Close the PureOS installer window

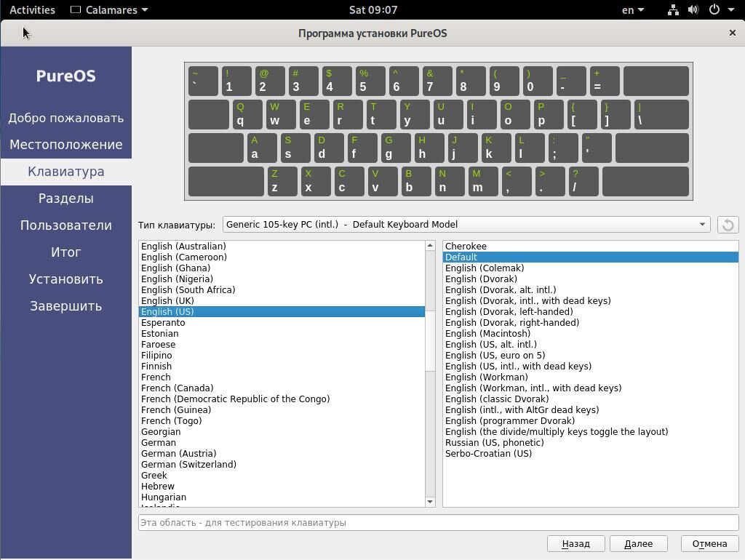point(732,33)
